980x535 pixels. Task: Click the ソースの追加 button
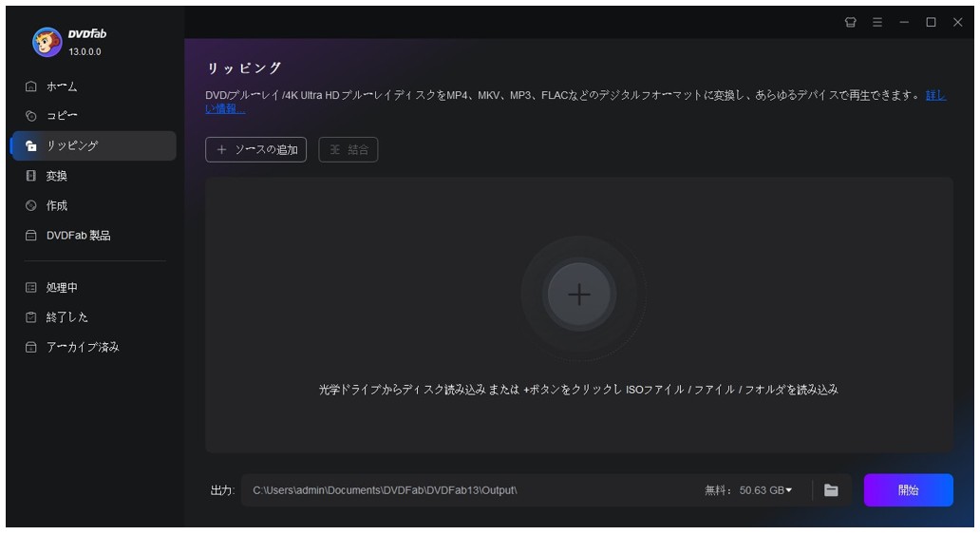[255, 149]
